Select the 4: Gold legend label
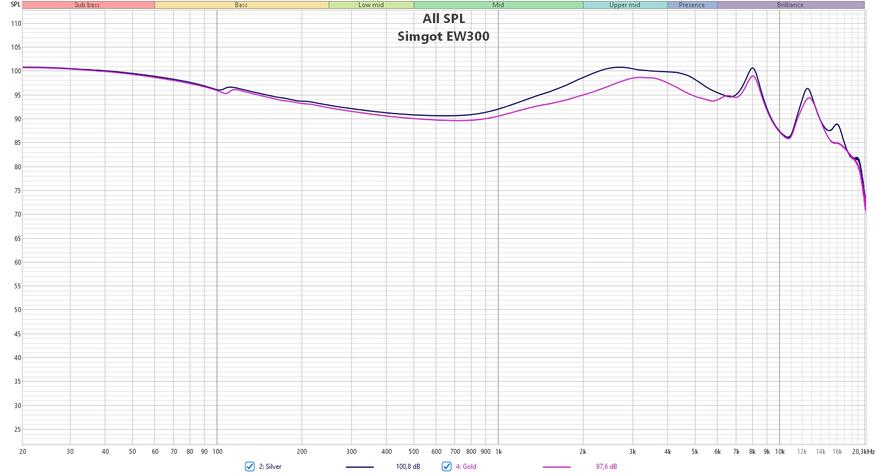 [x=466, y=466]
